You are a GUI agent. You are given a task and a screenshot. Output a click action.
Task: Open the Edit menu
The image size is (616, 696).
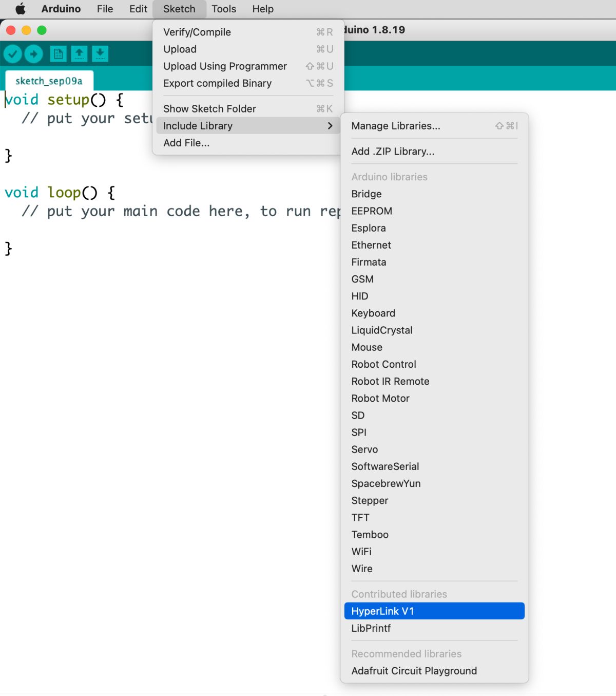point(138,9)
